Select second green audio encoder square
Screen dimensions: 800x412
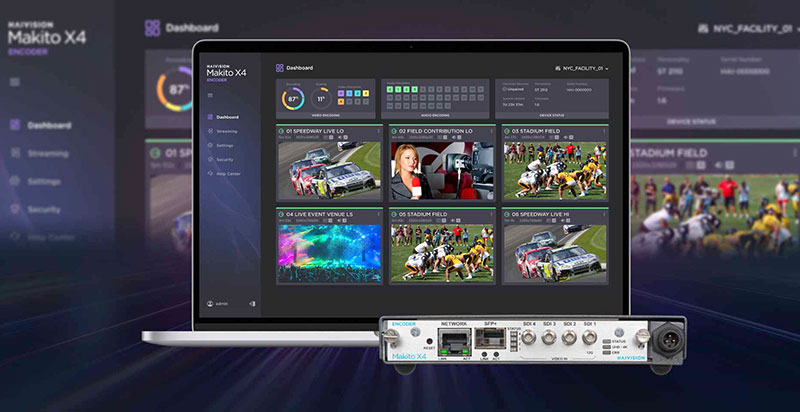398,89
